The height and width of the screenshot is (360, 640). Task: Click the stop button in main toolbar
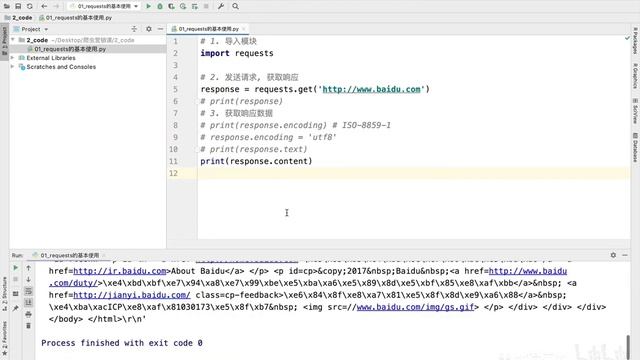[x=206, y=6]
